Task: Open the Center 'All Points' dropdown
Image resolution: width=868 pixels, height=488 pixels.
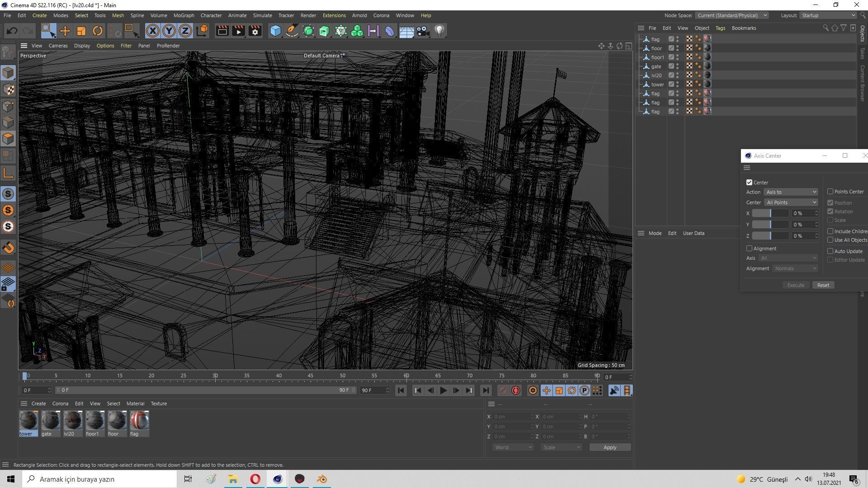Action: click(791, 202)
